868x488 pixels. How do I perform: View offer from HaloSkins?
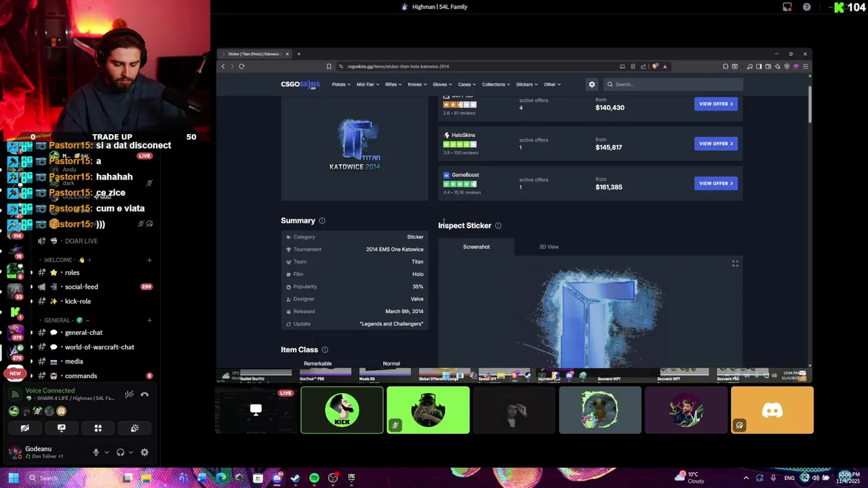(715, 144)
